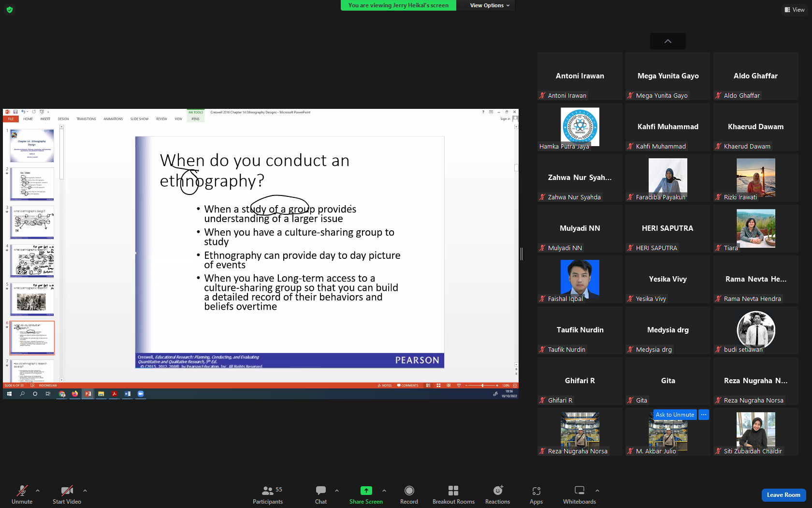Expand share screen options arrow
The image size is (812, 508).
click(384, 490)
